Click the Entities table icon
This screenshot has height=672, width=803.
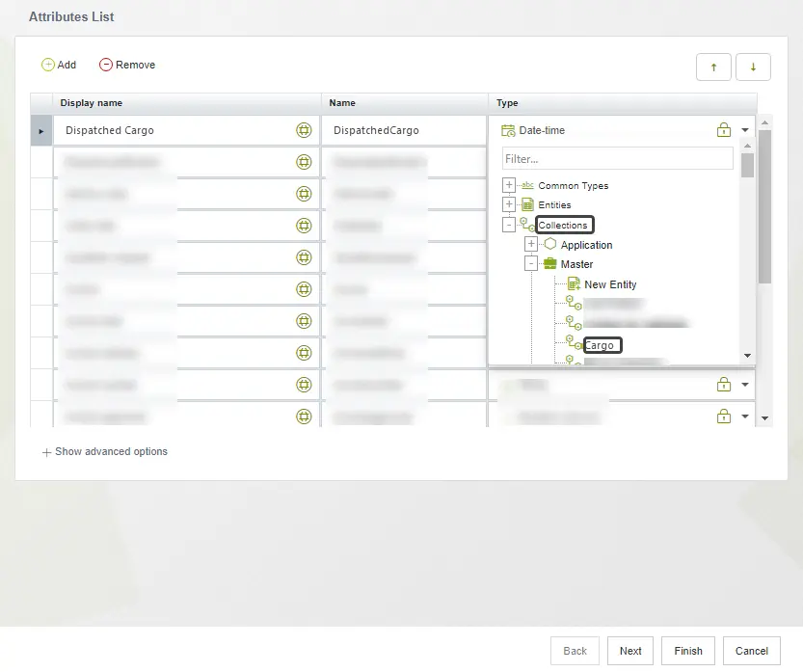(527, 204)
